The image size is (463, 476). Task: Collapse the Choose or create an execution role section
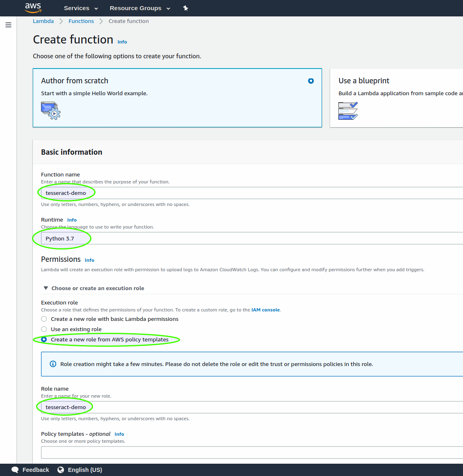(x=46, y=288)
